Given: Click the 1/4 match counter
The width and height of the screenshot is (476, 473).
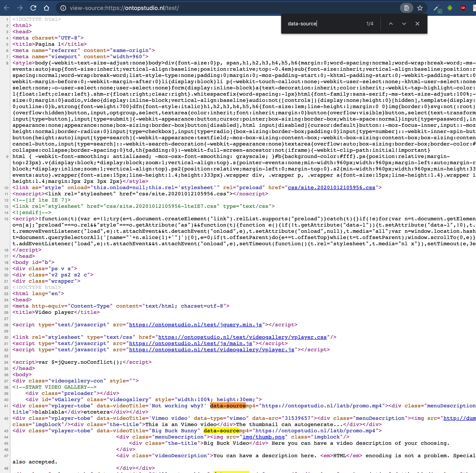Looking at the screenshot, I should [x=370, y=24].
